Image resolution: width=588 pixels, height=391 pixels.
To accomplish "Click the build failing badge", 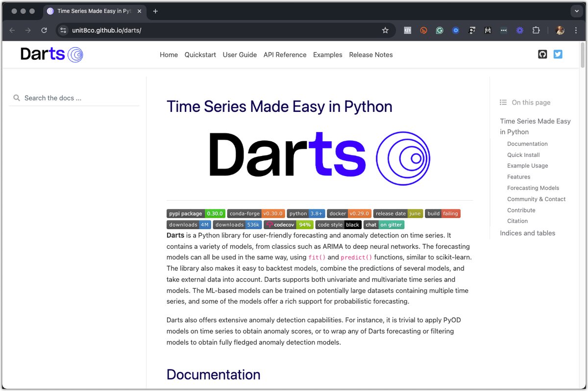I will click(443, 213).
